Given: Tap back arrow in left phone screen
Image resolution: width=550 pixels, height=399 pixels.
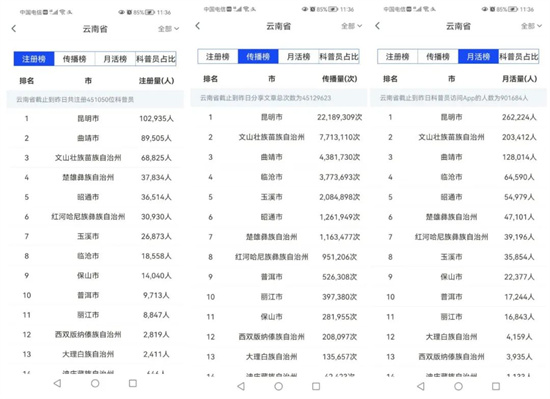Looking at the screenshot, I should [14, 28].
